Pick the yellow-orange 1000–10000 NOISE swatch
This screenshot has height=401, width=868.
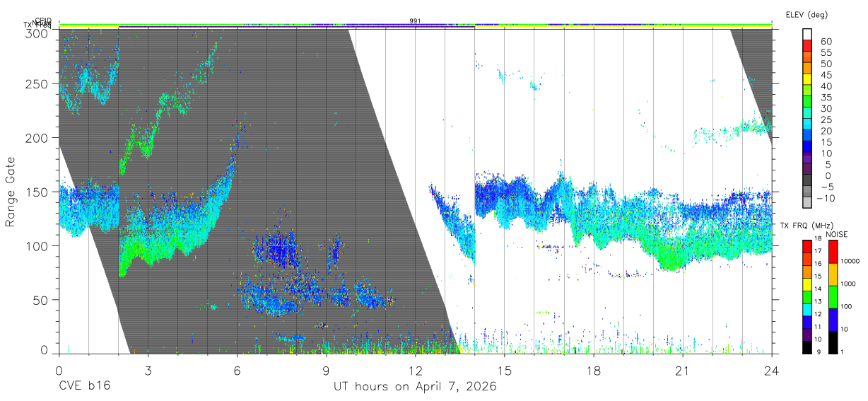833,274
